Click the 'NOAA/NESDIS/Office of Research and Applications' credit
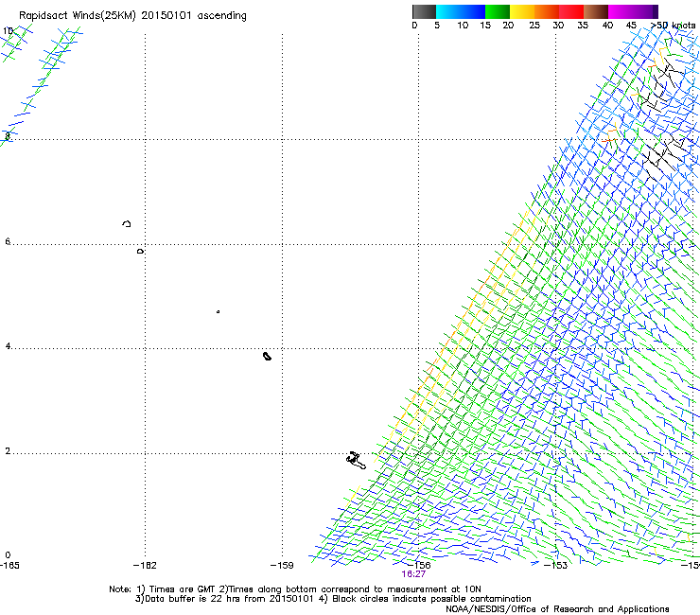700x615 pixels. click(557, 609)
